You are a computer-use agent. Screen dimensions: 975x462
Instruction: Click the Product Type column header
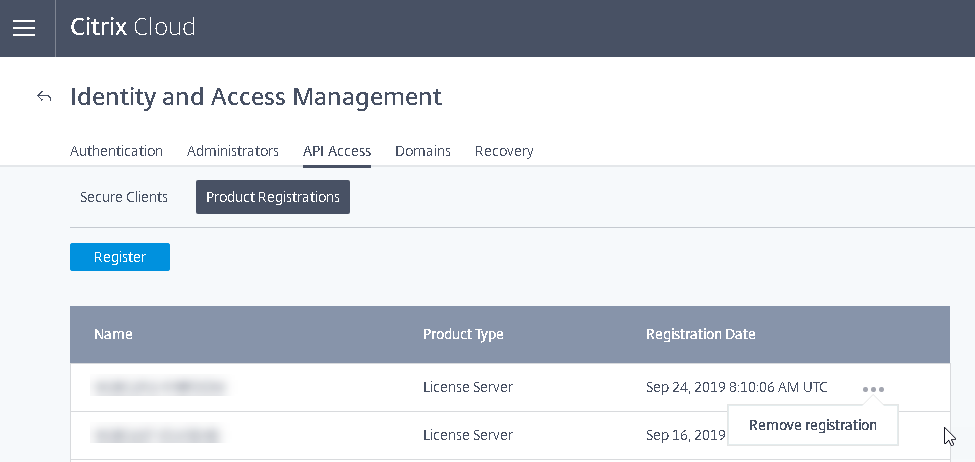[x=463, y=334]
